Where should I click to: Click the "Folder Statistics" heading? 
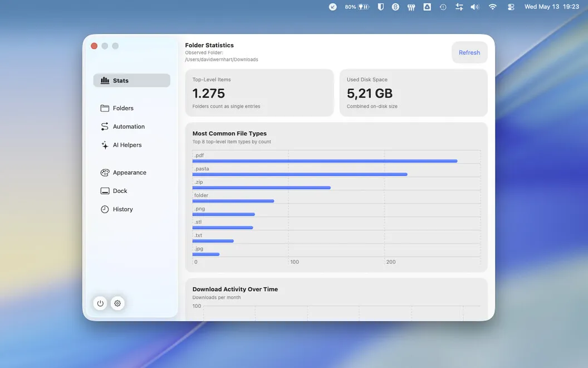pyautogui.click(x=209, y=45)
